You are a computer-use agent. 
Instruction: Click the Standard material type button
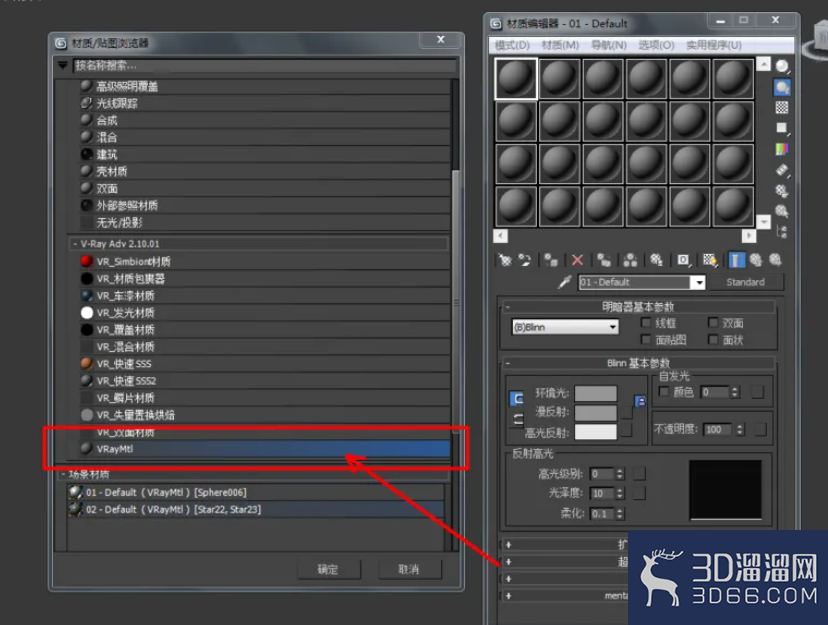click(745, 282)
